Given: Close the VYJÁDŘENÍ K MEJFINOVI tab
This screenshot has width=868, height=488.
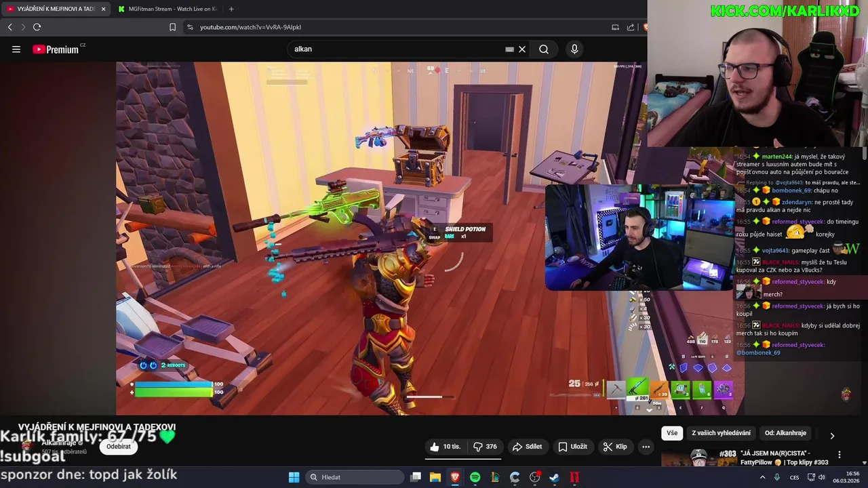Looking at the screenshot, I should click(x=103, y=9).
